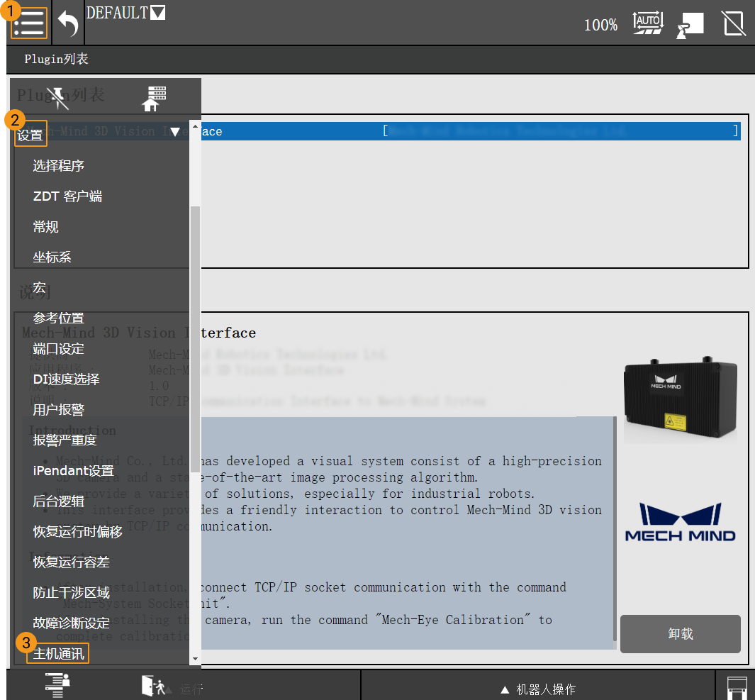Collapse the 设置 menu category arrow
Image resolution: width=755 pixels, height=700 pixels.
point(174,132)
